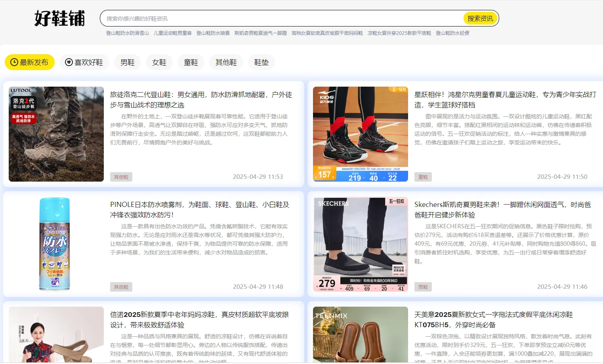
Task: Select the 男鞋 category tab
Action: (127, 63)
